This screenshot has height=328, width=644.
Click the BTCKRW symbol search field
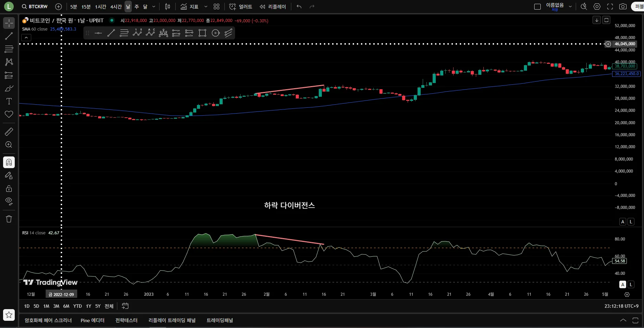pos(35,7)
